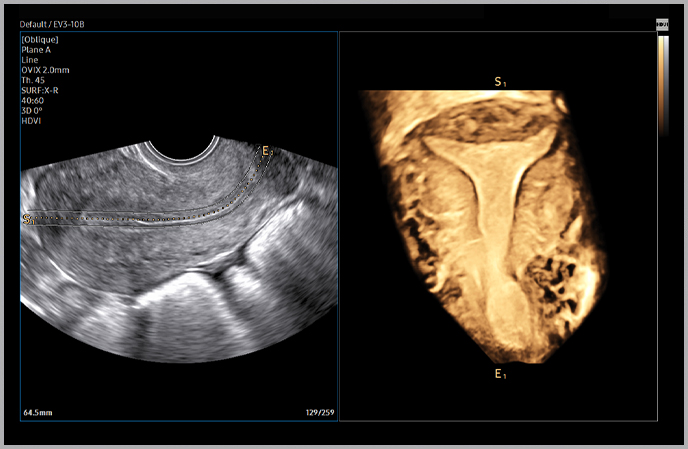Click the "Th. 45" threshold value
Screen dimensions: 688x449
(x=33, y=80)
